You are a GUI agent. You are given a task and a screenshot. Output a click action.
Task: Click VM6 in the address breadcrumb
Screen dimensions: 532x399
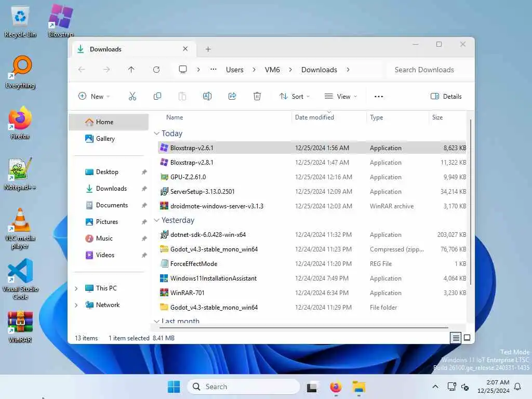[272, 70]
